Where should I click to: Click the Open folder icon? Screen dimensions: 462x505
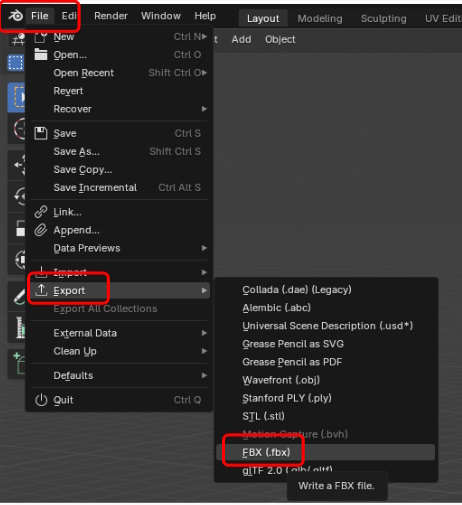point(41,54)
